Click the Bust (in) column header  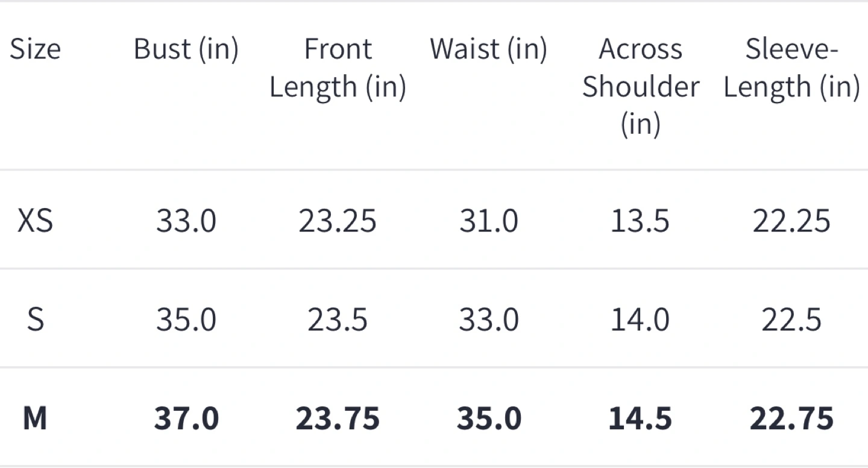(186, 49)
